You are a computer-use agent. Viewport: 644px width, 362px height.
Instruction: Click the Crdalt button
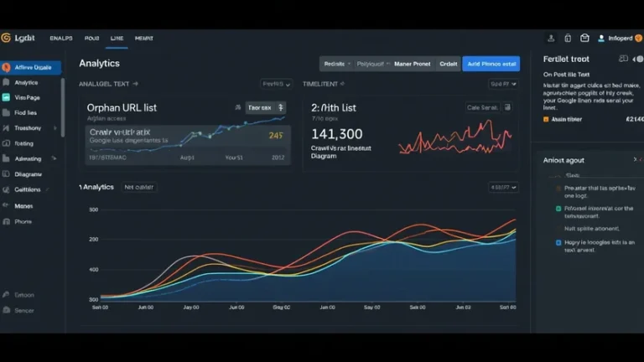pyautogui.click(x=448, y=64)
